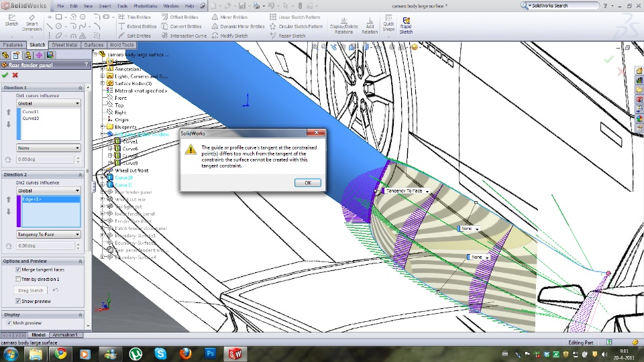Select Linear Sketch Pattern tool
This screenshot has height=362, width=644.
tap(295, 17)
